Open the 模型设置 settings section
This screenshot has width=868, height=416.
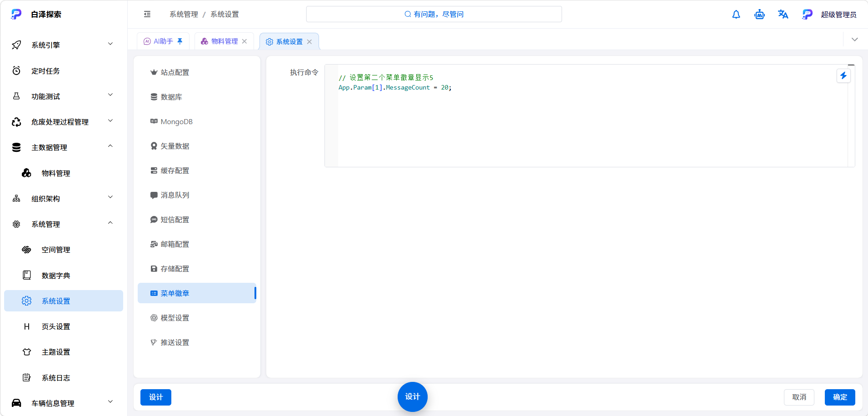tap(197, 318)
